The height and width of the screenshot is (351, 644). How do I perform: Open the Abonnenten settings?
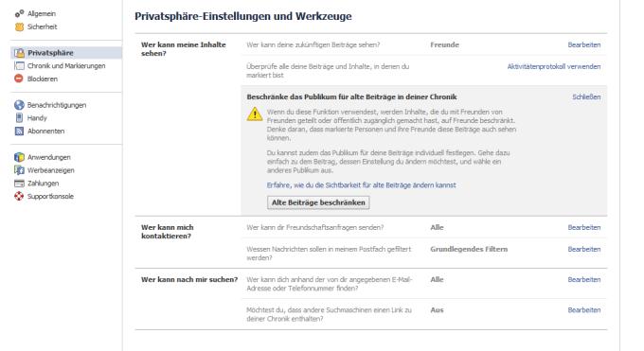(x=45, y=131)
